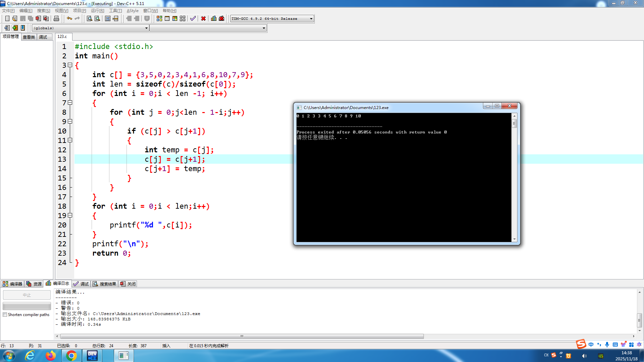Enable Shorten compiler paths checkbox
644x362 pixels.
click(x=5, y=315)
